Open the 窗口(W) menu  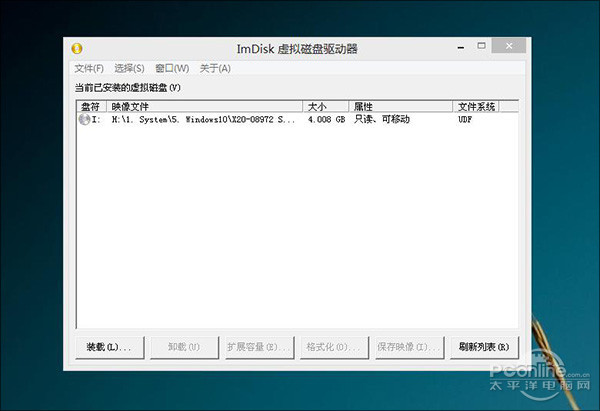[x=172, y=68]
